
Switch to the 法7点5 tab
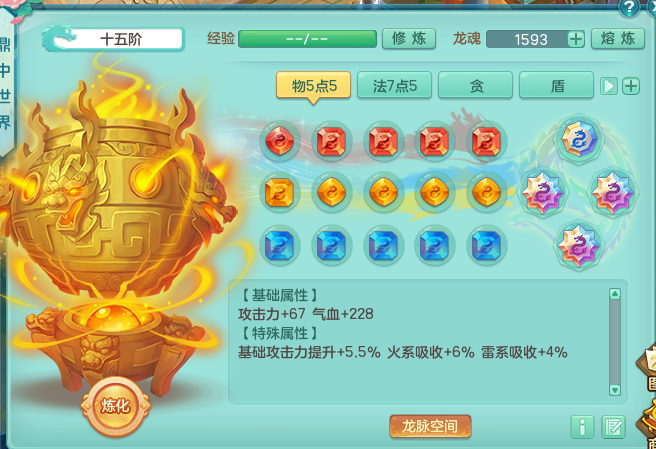point(394,85)
